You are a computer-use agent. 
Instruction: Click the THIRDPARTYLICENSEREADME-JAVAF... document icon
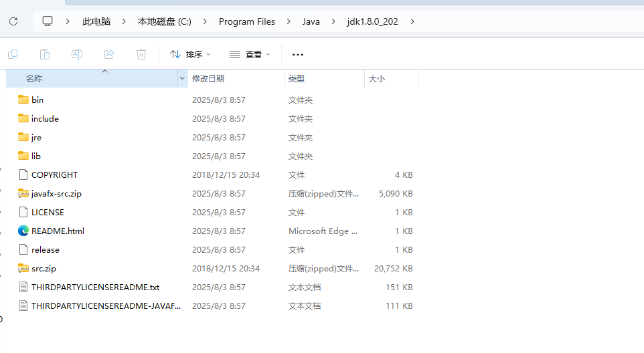pyautogui.click(x=23, y=306)
